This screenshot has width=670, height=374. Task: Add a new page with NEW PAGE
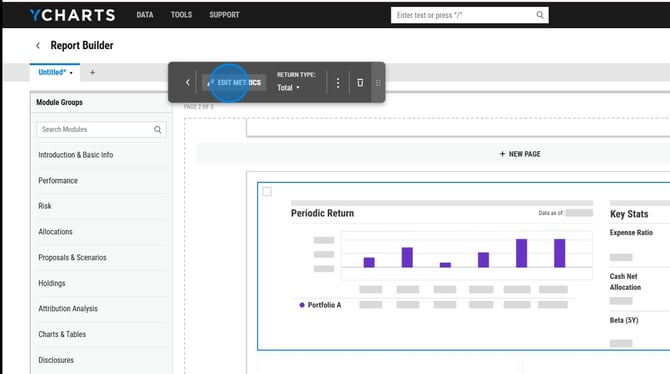pos(520,154)
